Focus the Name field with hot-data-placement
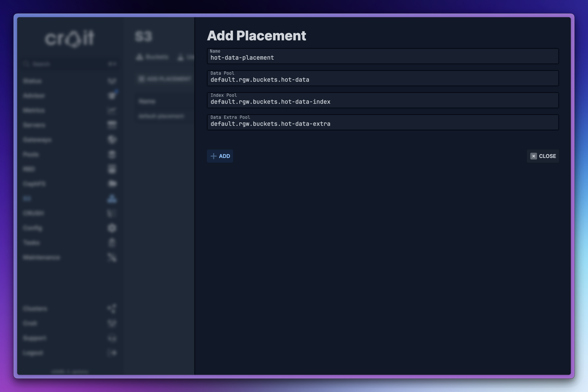 383,58
